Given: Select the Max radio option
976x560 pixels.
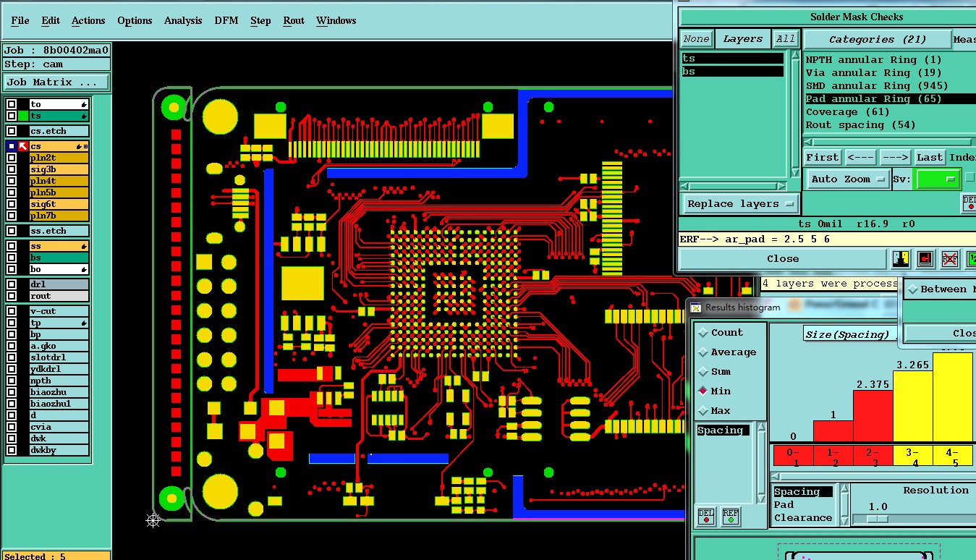Looking at the screenshot, I should pos(703,411).
